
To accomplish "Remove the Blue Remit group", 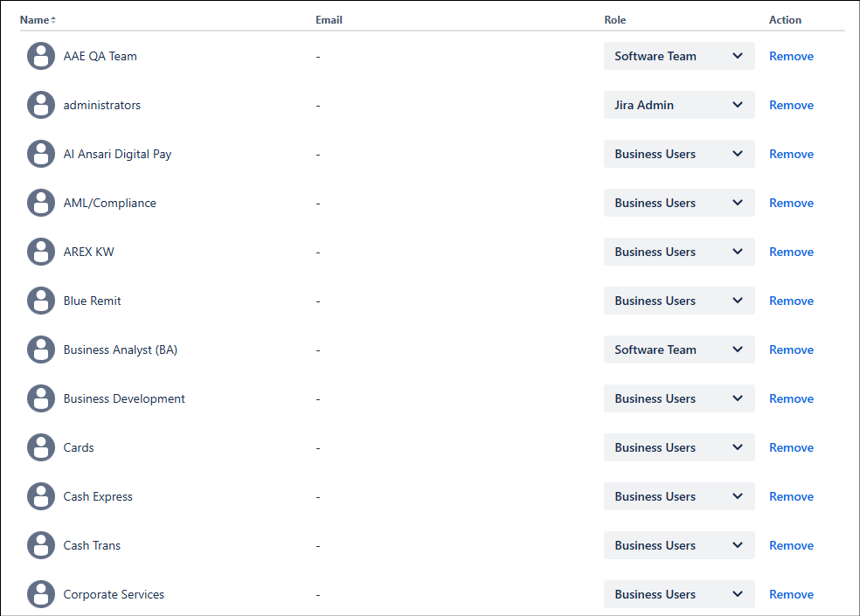I will pos(791,301).
